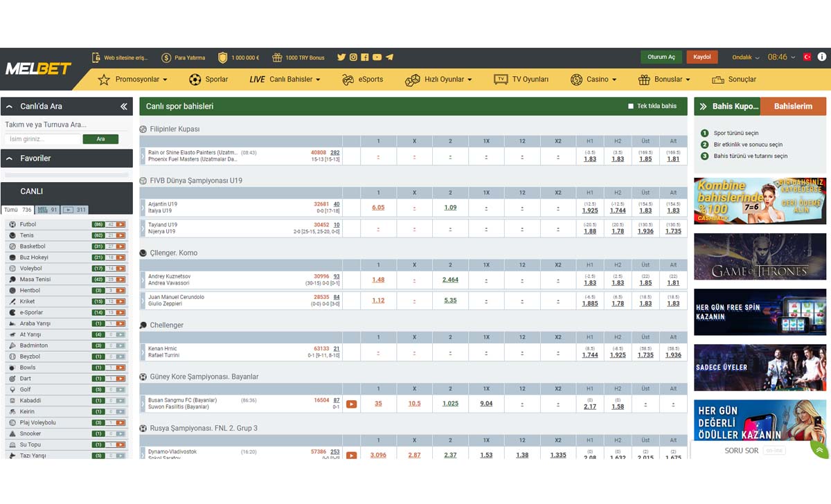Screen dimensions: 831x504
Task: Open Her Gün Free Spin Kazanın banner
Action: pos(760,312)
